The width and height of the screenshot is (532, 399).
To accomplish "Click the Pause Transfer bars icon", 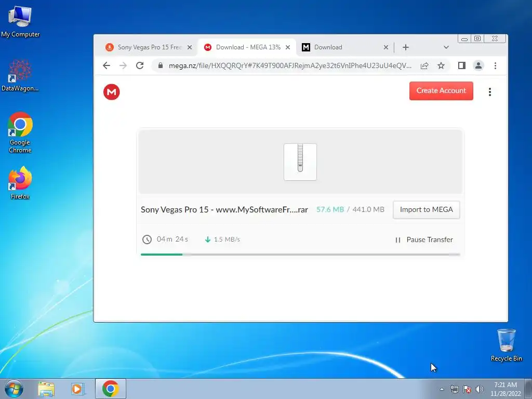I will tap(398, 240).
